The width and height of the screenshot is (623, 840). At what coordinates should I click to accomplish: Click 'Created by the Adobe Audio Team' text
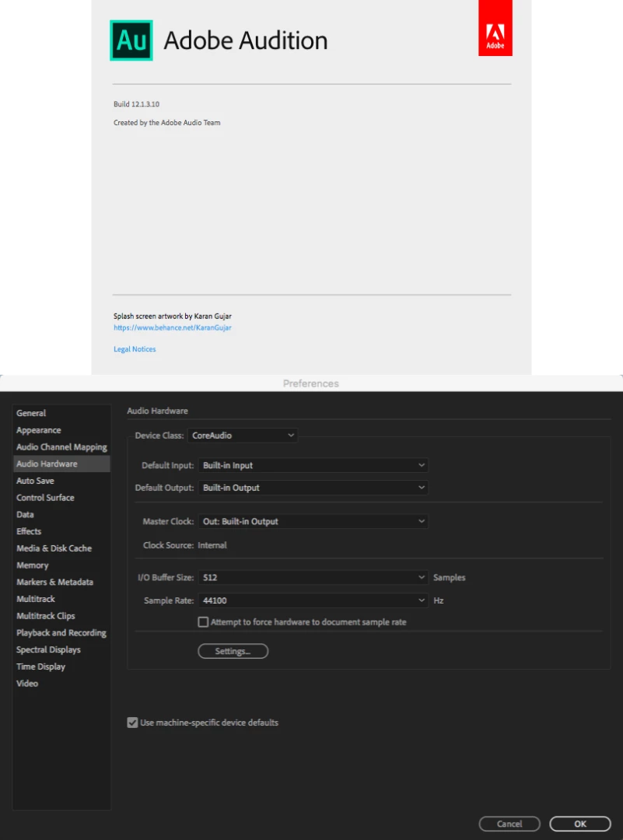tap(167, 123)
